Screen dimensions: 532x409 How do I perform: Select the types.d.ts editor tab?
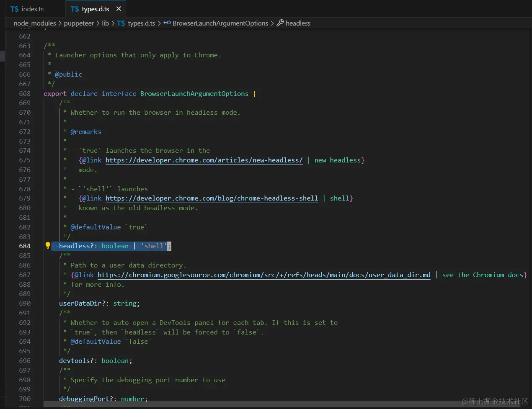click(x=96, y=9)
